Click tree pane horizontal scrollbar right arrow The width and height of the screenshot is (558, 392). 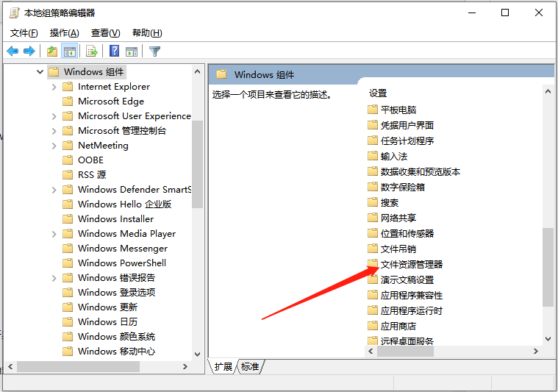[185, 366]
